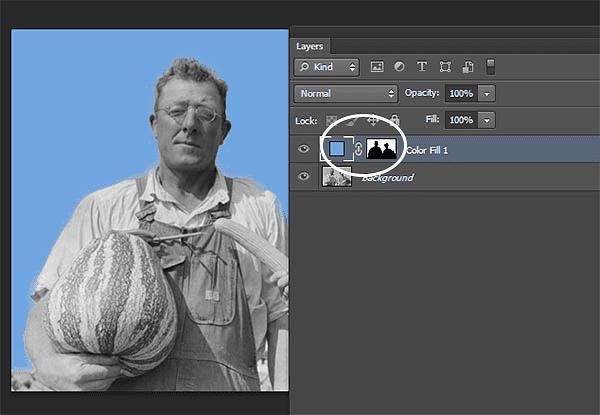Hide the Color Fill 1 layer
Viewport: 600px width, 415px height.
tap(305, 149)
